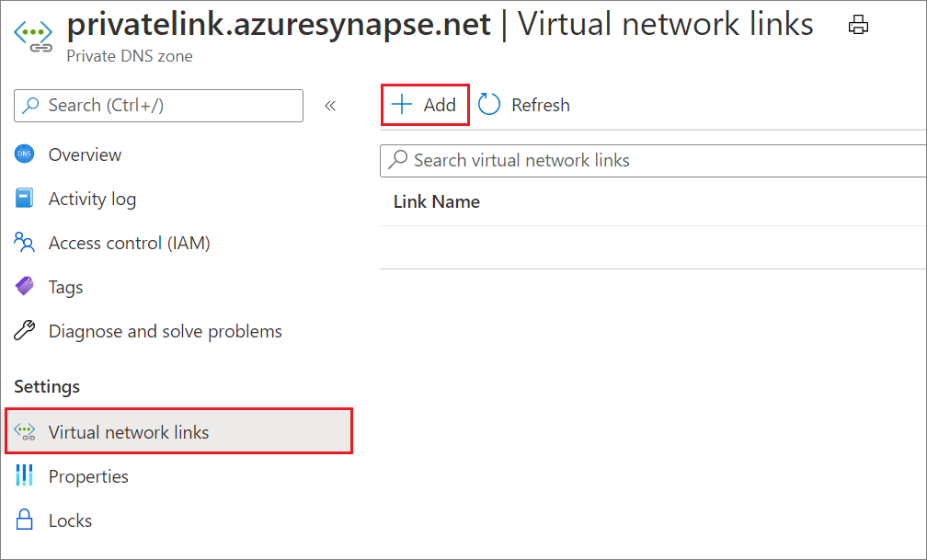Click the Search (Ctrl+/) menu field
The height and width of the screenshot is (560, 927).
(158, 106)
